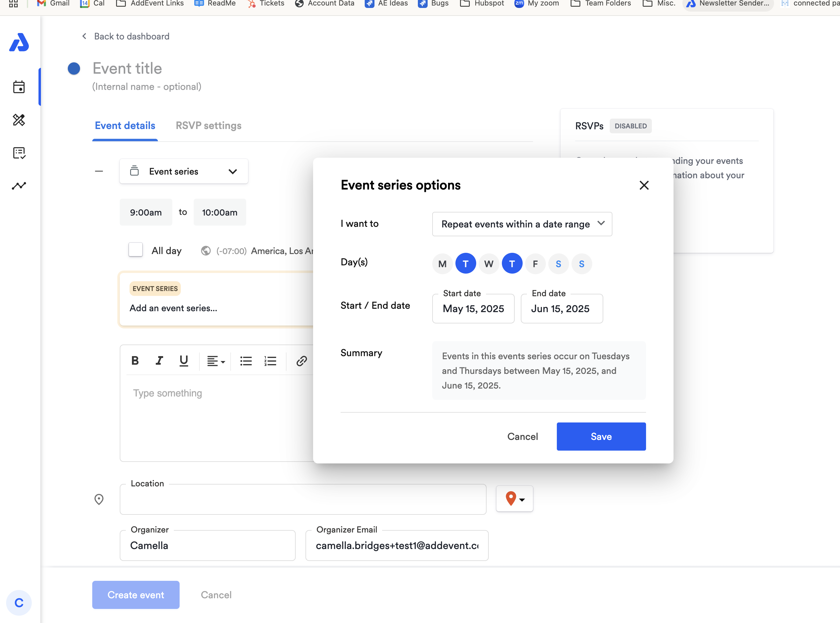The height and width of the screenshot is (623, 840).
Task: Enable Friday in Day(s) selector
Action: (x=535, y=264)
